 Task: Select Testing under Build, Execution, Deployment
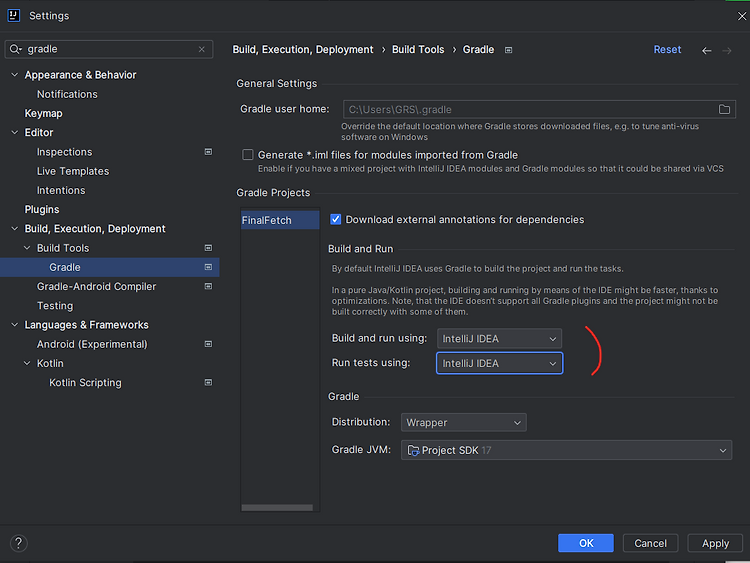click(x=55, y=306)
